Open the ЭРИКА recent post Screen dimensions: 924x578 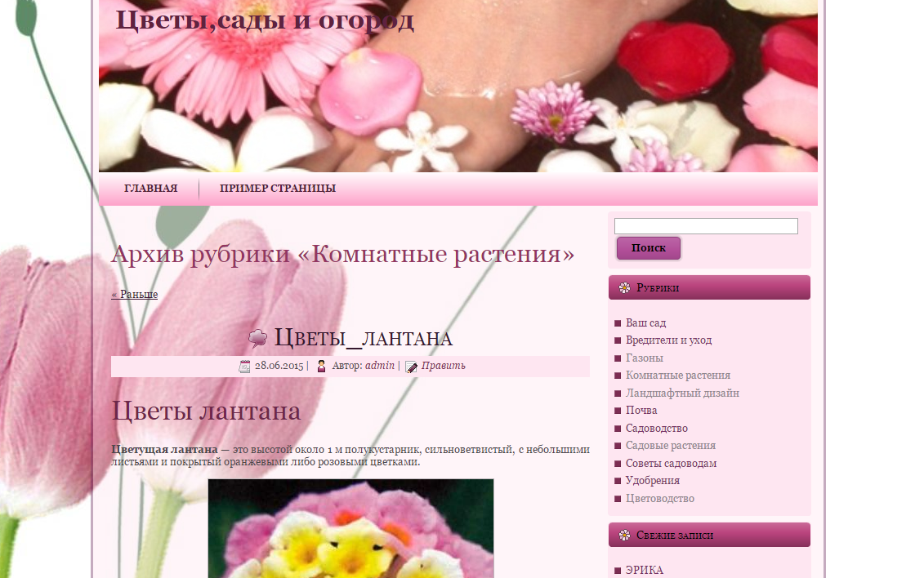click(x=644, y=571)
